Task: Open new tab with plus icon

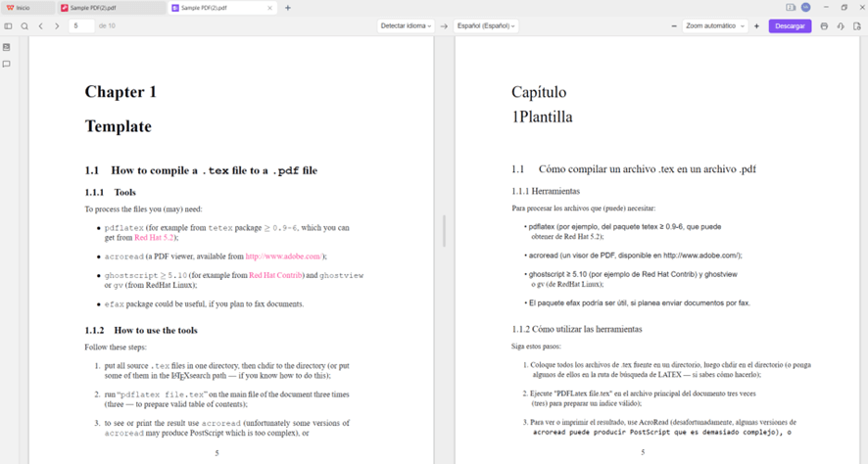Action: (287, 8)
